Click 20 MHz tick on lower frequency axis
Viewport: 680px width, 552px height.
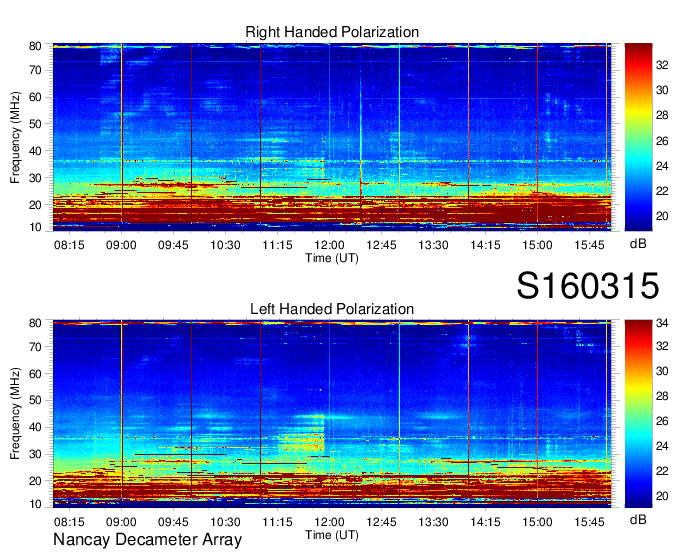[x=35, y=481]
